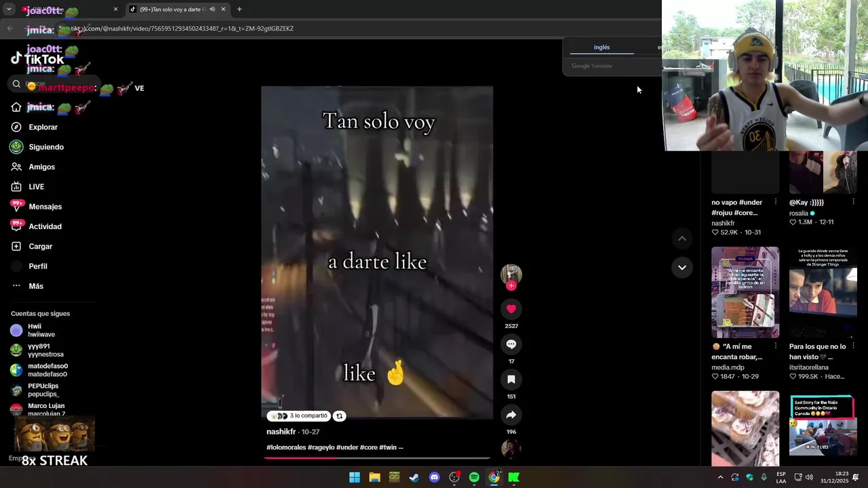This screenshot has width=868, height=488.
Task: Show hidden system tray icons
Action: tap(720, 478)
